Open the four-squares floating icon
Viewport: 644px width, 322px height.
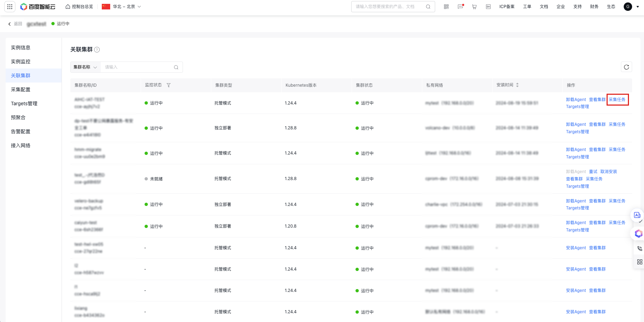tap(640, 262)
